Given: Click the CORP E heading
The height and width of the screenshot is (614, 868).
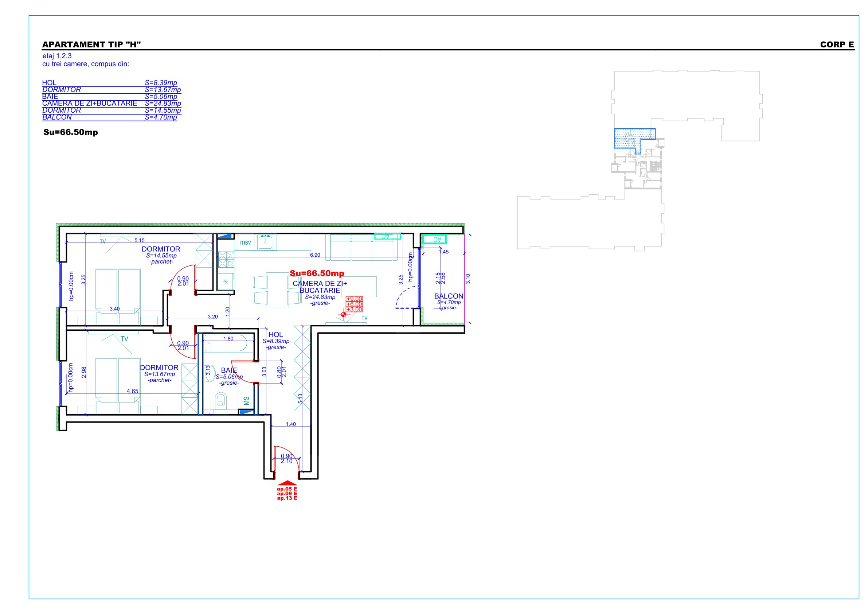Looking at the screenshot, I should pos(837,44).
